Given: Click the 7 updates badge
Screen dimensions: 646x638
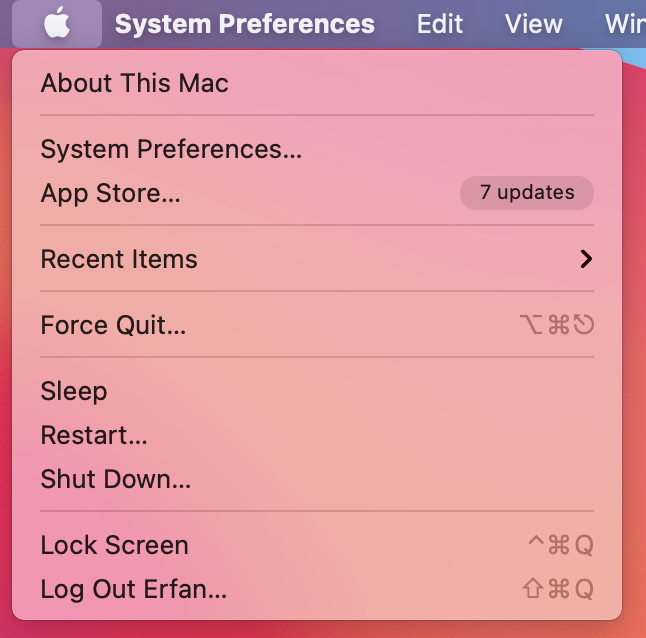Looking at the screenshot, I should (x=527, y=193).
